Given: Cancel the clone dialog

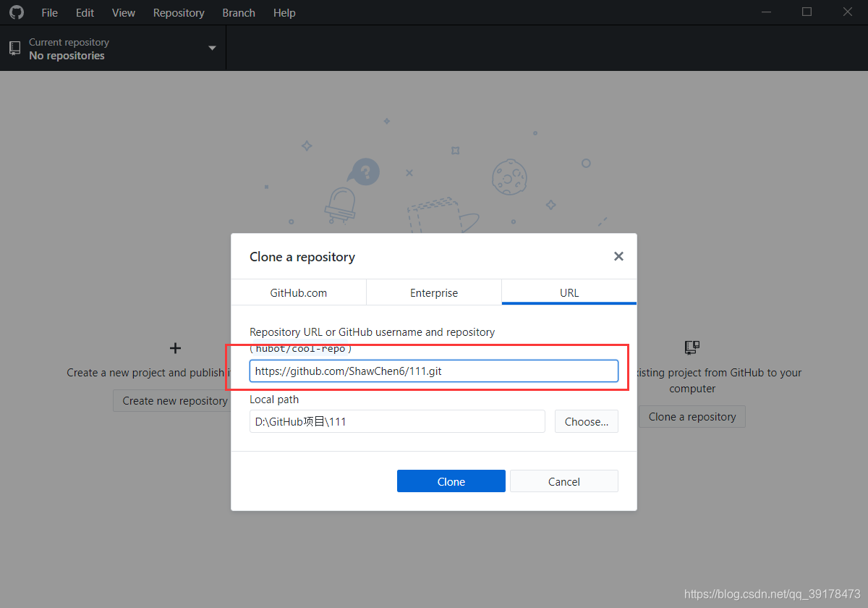Looking at the screenshot, I should pos(564,481).
